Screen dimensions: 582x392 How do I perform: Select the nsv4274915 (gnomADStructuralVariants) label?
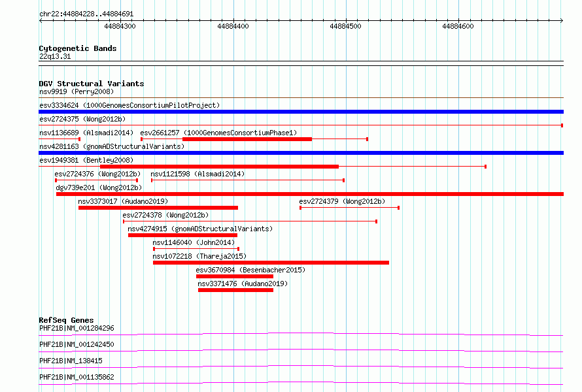[200, 229]
